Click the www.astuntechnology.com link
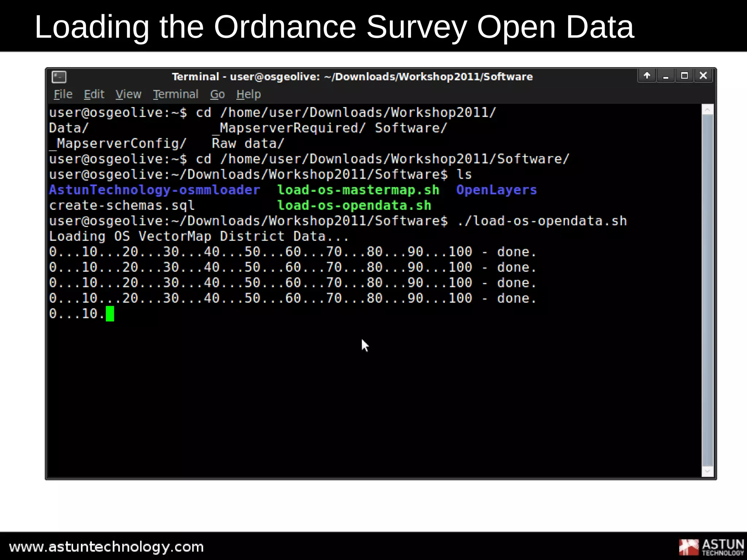The width and height of the screenshot is (747, 560). click(x=106, y=547)
